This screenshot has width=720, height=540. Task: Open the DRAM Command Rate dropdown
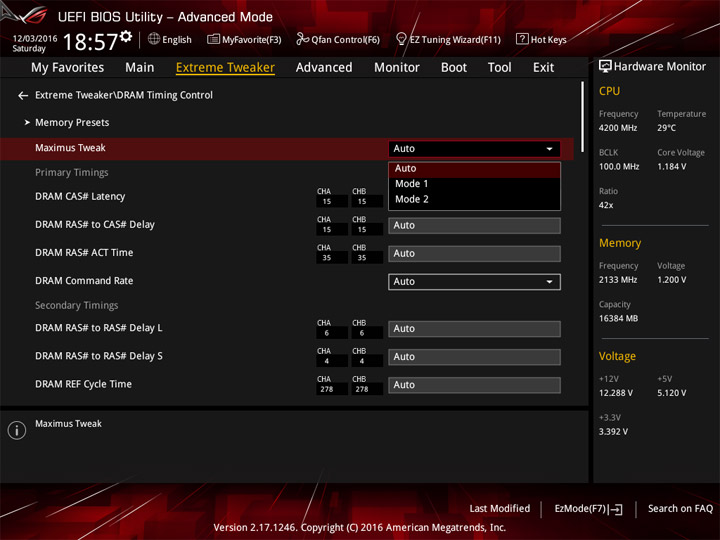pyautogui.click(x=474, y=281)
